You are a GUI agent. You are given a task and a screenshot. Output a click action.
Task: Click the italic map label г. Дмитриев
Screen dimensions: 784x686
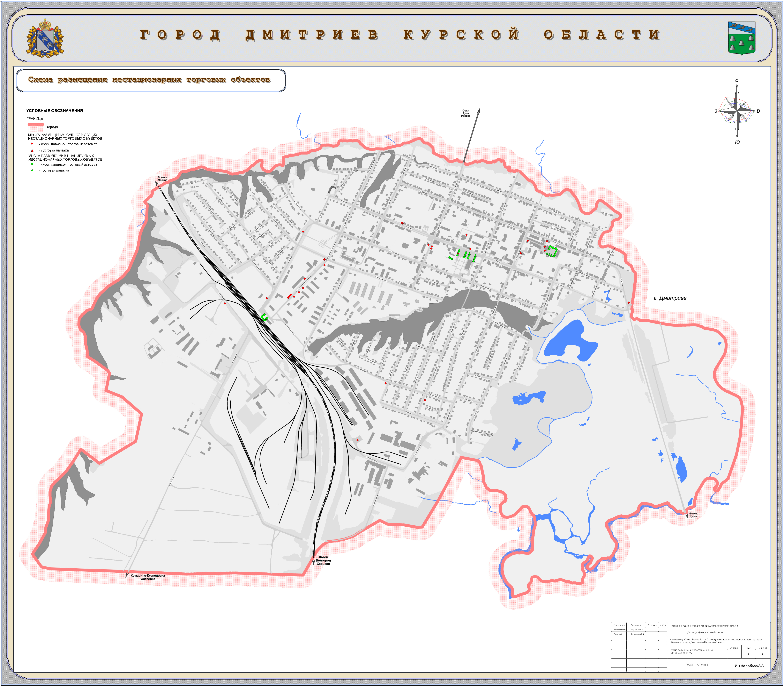(670, 298)
